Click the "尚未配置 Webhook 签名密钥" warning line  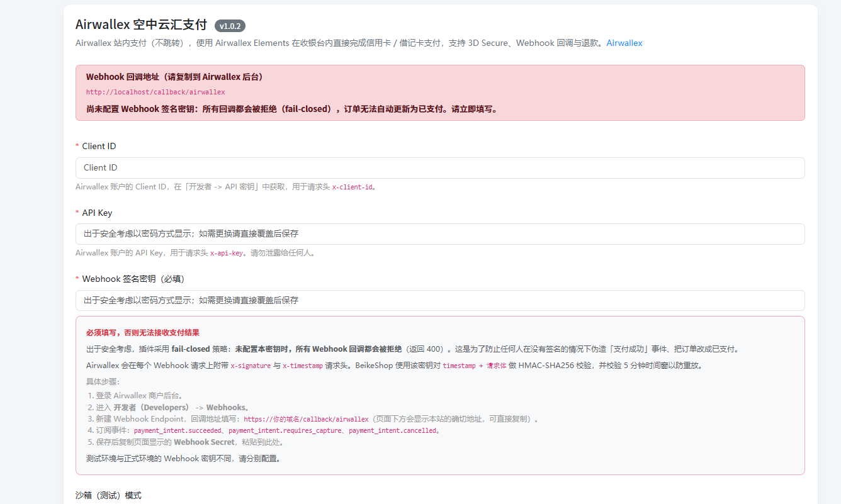point(292,109)
